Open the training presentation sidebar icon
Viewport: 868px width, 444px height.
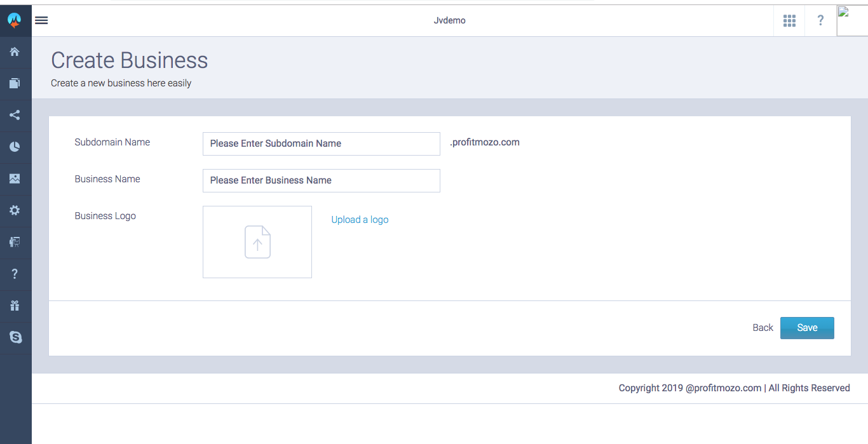15,242
